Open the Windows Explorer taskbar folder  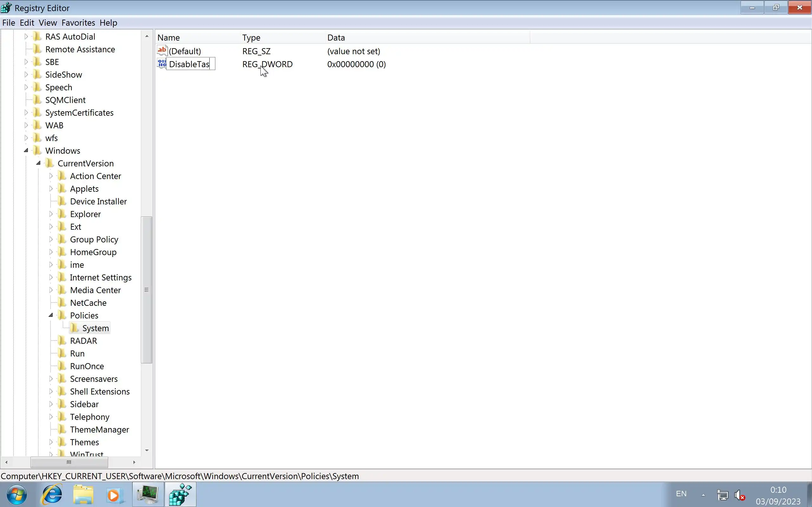click(83, 494)
